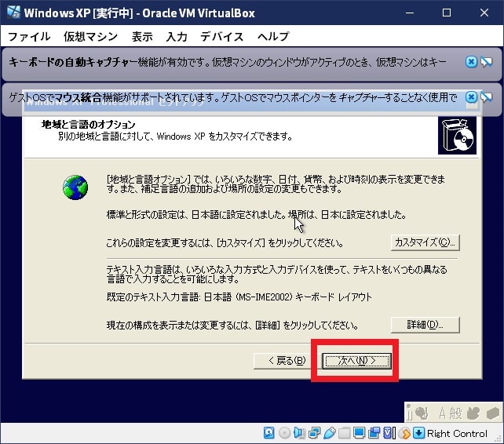Suppress future keyboard capture notifications icon
This screenshot has width=504, height=444.
coord(487,62)
